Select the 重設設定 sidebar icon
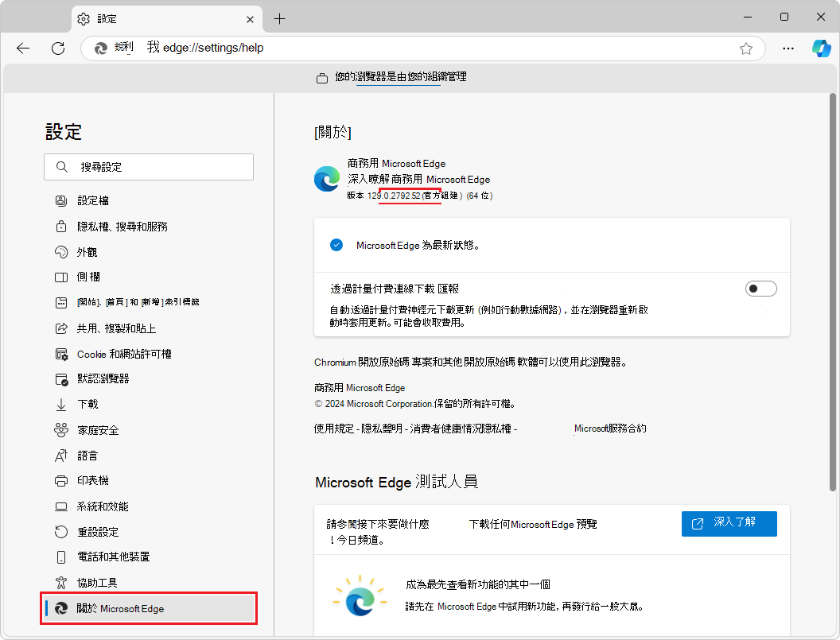Image resolution: width=840 pixels, height=640 pixels. click(61, 531)
